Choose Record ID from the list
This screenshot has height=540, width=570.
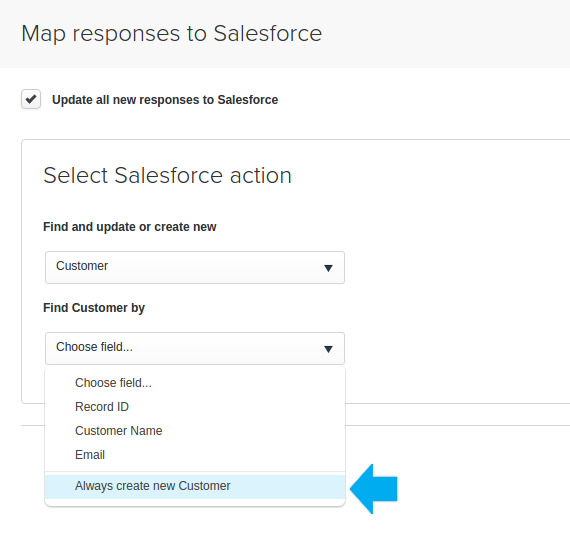coord(102,407)
